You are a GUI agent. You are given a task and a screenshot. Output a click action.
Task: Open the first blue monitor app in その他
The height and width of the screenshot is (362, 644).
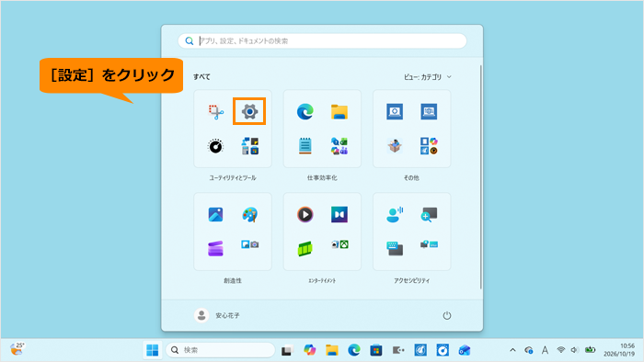click(395, 111)
